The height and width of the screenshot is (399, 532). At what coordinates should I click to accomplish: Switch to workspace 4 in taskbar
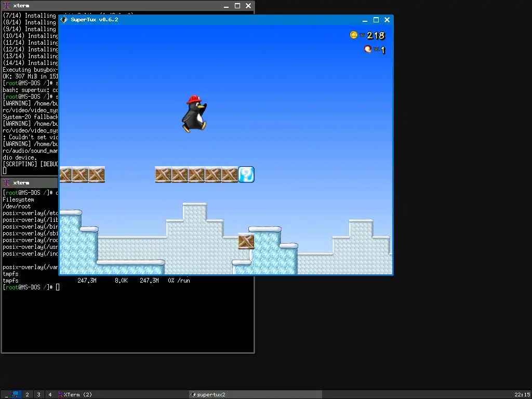[x=50, y=395]
